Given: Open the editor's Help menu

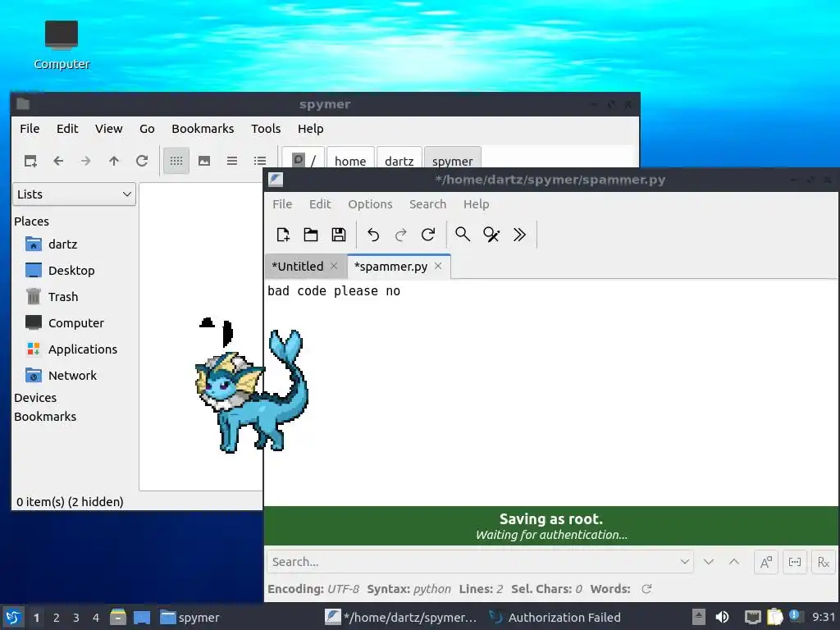Looking at the screenshot, I should (x=476, y=204).
